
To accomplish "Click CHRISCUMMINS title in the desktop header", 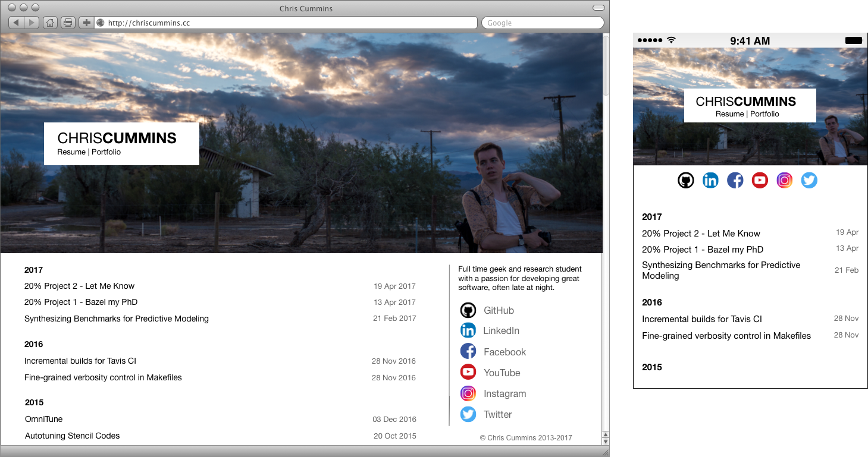I will point(117,138).
